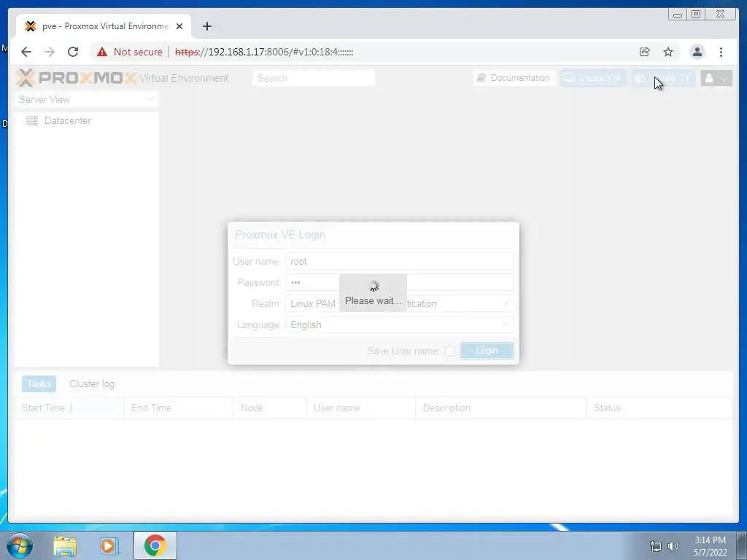This screenshot has width=747, height=560.
Task: Open a new browser tab
Action: point(206,26)
